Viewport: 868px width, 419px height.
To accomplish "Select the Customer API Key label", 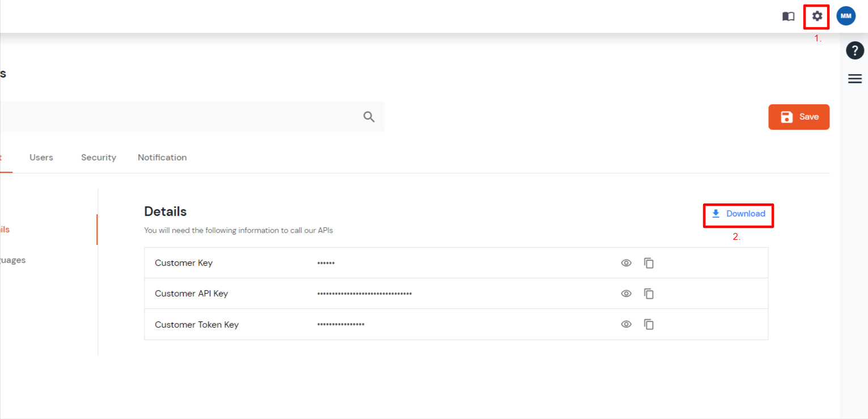I will [192, 294].
